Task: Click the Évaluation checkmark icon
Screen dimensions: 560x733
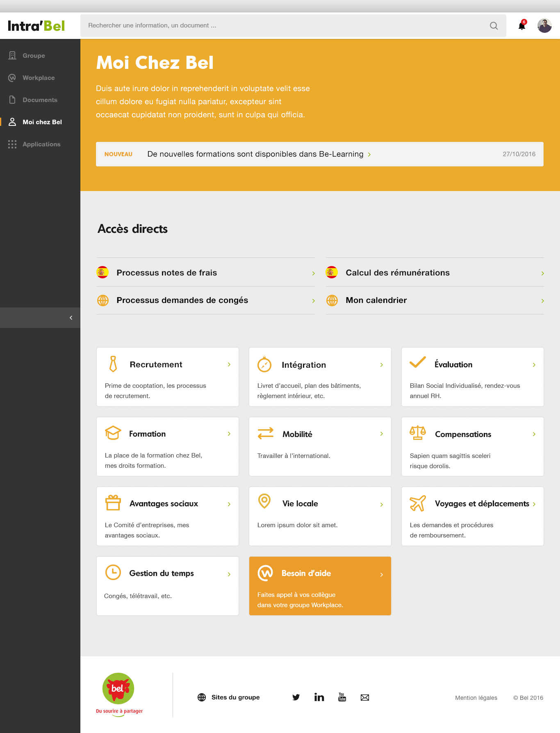Action: click(418, 362)
